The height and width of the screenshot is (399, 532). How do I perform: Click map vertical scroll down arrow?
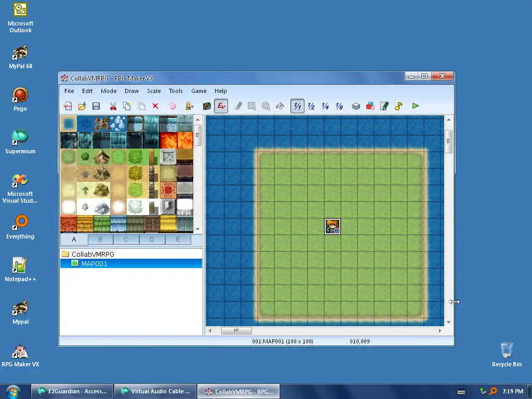click(x=448, y=322)
